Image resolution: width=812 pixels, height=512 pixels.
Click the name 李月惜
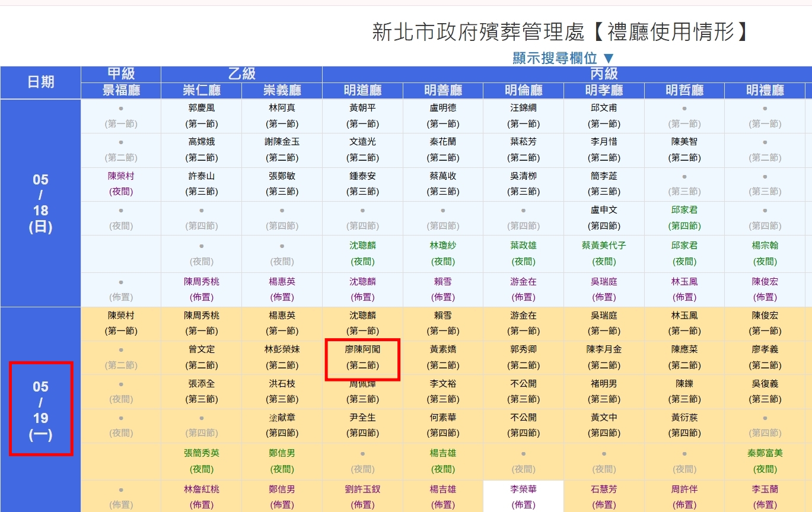point(604,142)
